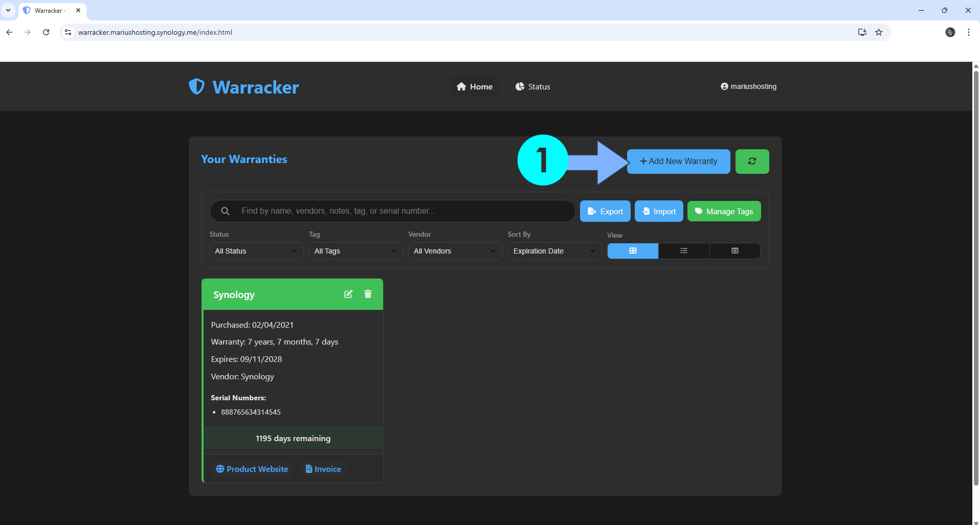Go back in browser history

[9, 32]
